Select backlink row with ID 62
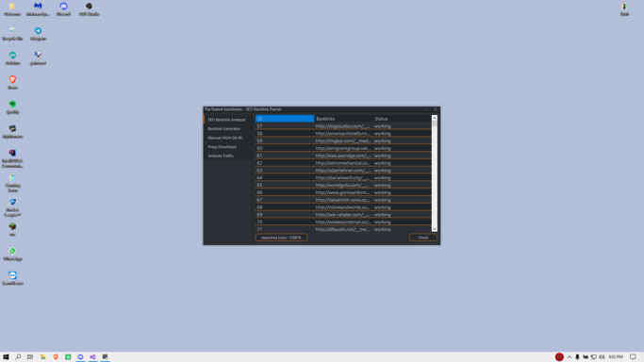The image size is (644, 362). coord(343,163)
